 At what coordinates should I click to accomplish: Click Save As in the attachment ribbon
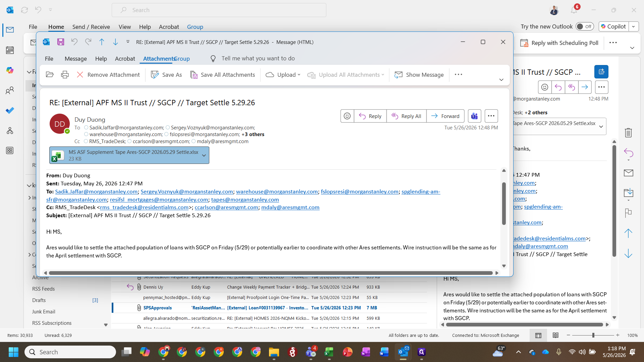point(166,74)
